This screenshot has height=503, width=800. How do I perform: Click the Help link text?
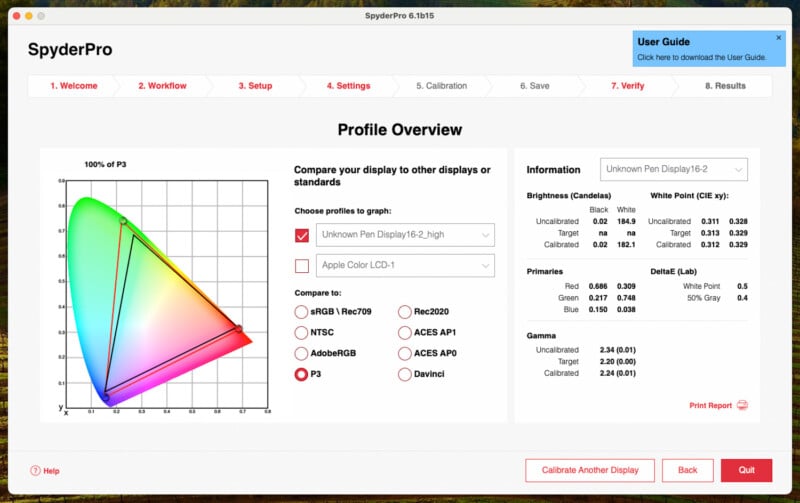[x=51, y=471]
